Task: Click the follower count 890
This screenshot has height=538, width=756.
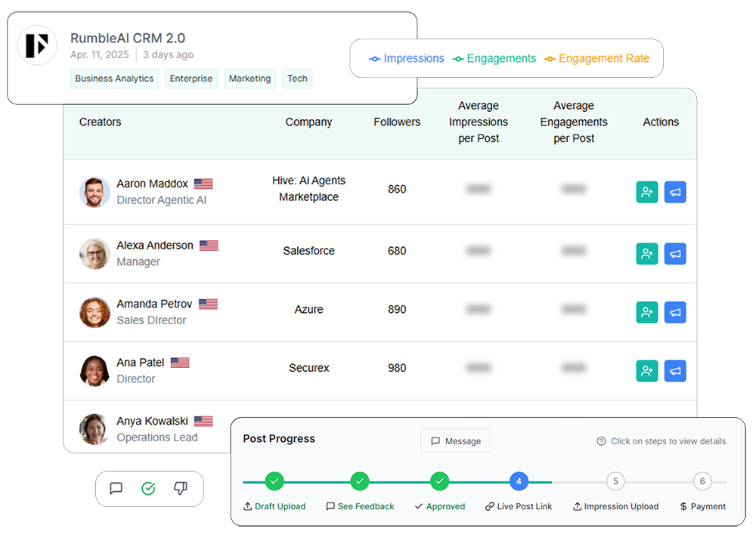Action: coord(397,310)
